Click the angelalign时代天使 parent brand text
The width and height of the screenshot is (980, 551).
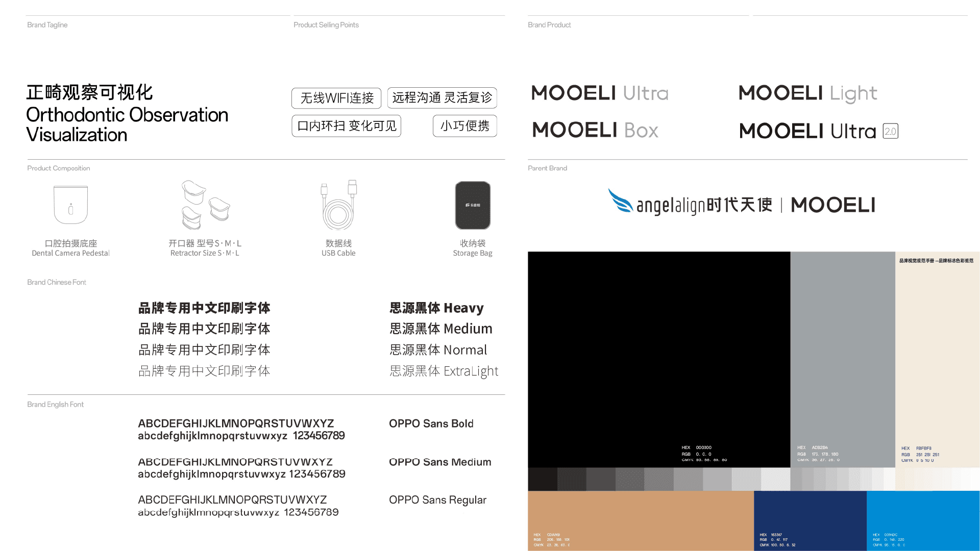click(704, 205)
